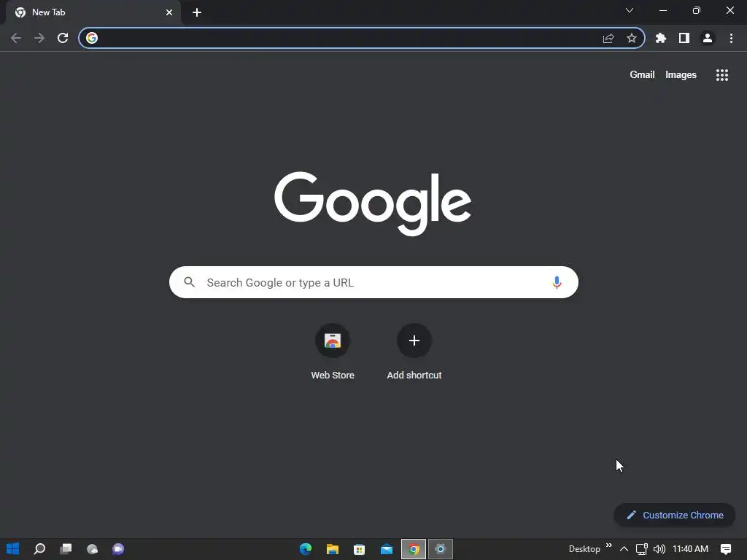Viewport: 747px width, 560px height.
Task: Open the chat app on taskbar
Action: 118,549
